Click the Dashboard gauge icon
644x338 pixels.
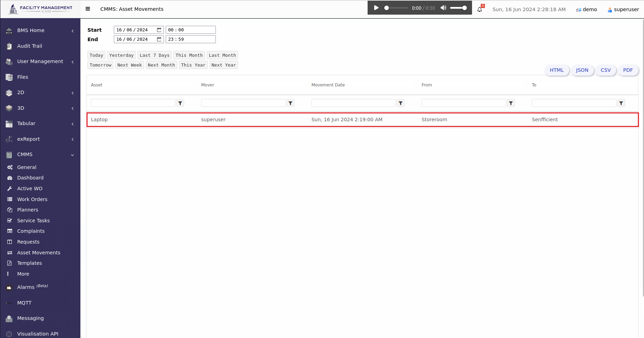[10, 178]
